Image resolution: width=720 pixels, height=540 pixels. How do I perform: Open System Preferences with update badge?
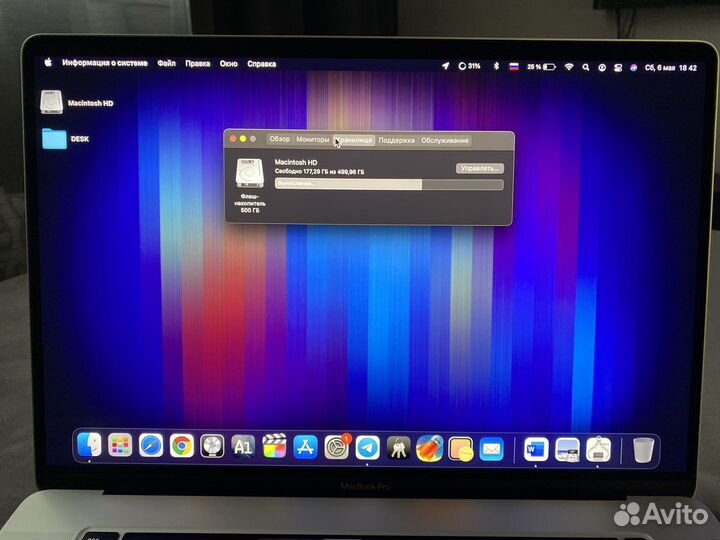(337, 447)
